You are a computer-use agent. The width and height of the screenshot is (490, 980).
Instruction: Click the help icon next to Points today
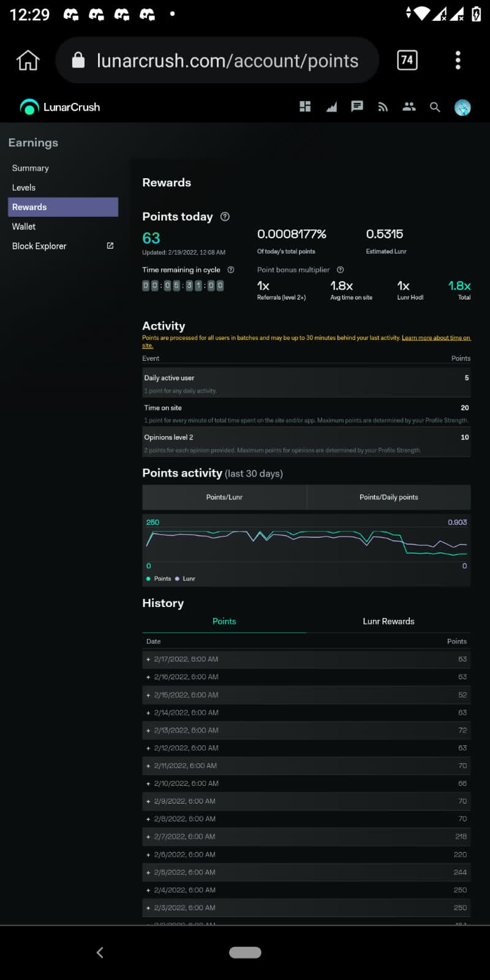[225, 216]
